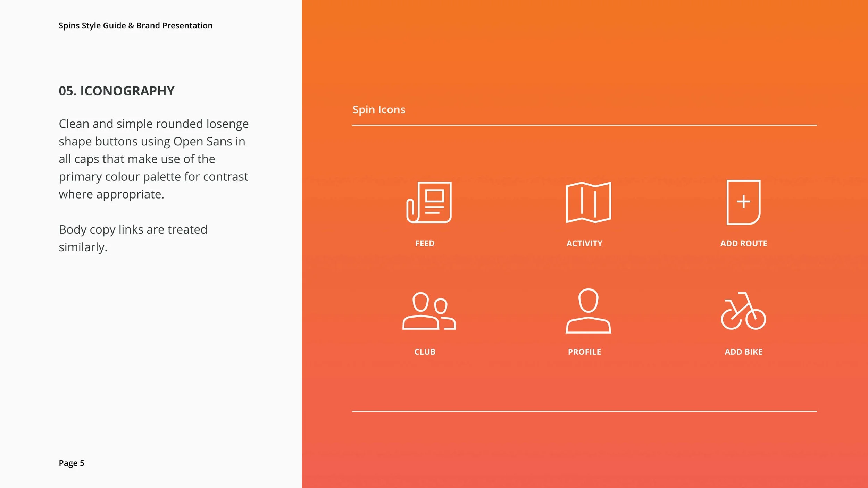868x488 pixels.
Task: Click the 05. ICONOGRAPHY heading
Action: click(x=116, y=91)
